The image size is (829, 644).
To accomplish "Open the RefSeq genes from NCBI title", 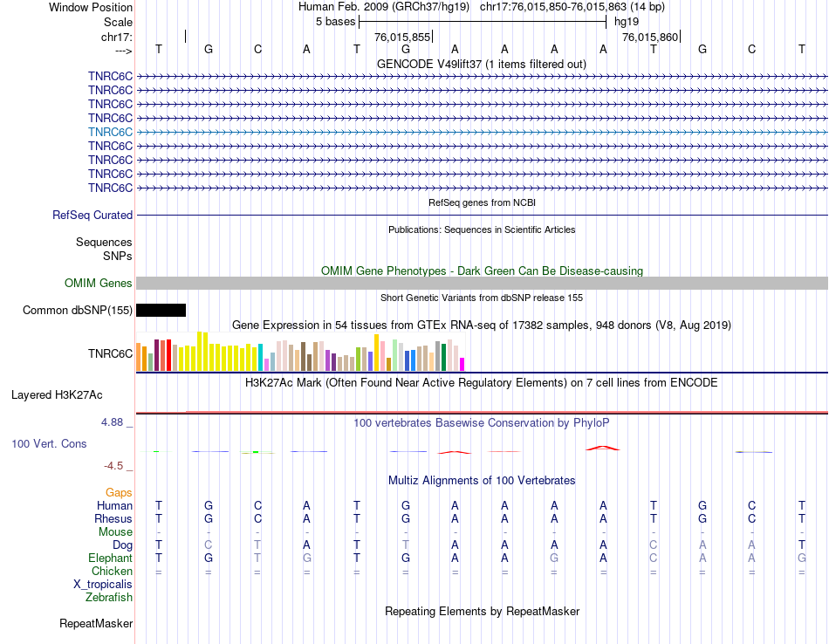I will [x=482, y=202].
